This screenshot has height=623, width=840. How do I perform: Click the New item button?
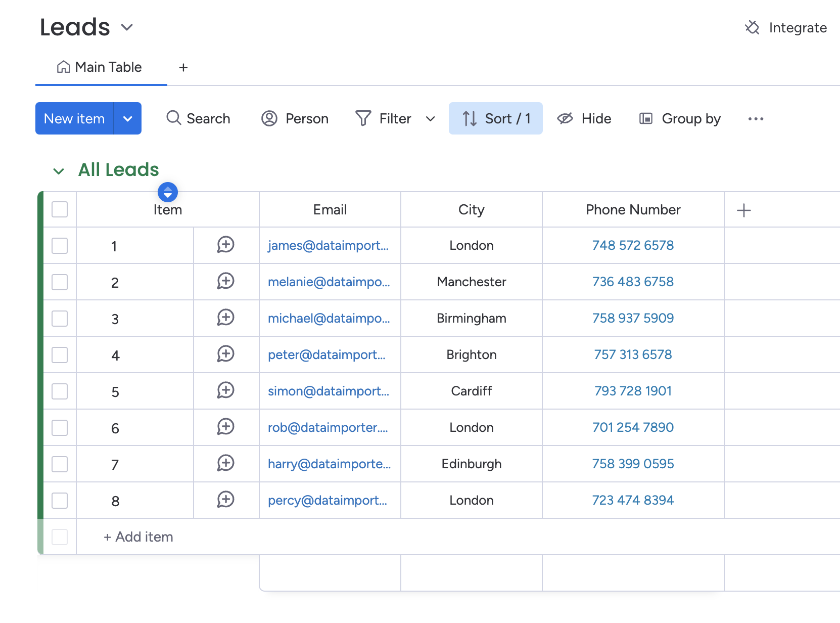pos(74,118)
